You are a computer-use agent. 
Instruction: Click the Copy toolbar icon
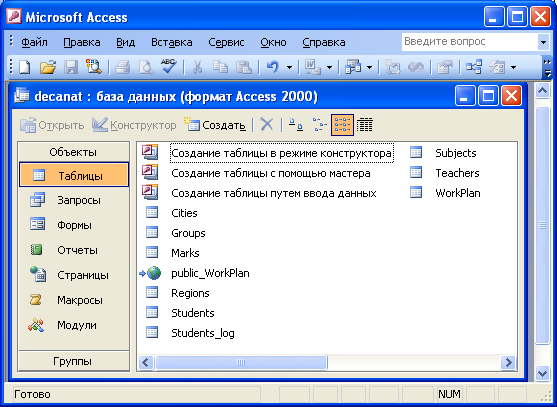(x=221, y=67)
